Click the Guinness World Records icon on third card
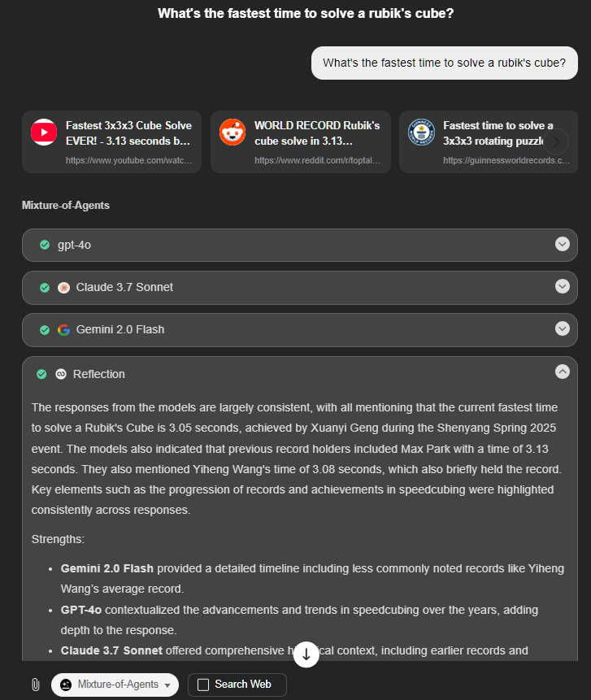 [421, 132]
